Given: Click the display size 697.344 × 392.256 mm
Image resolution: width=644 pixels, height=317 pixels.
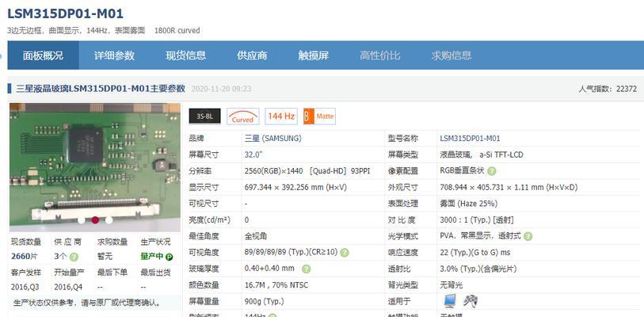Looking at the screenshot, I should point(295,188).
